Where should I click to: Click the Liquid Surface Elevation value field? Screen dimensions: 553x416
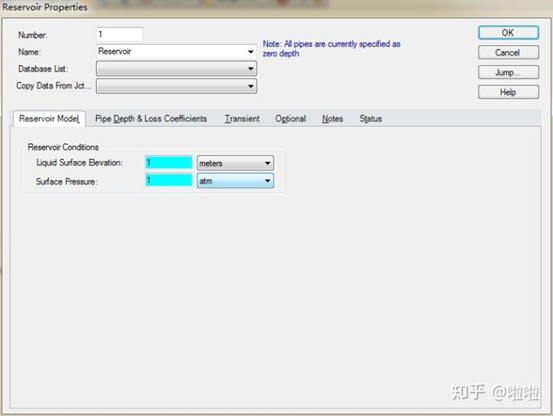pyautogui.click(x=169, y=163)
